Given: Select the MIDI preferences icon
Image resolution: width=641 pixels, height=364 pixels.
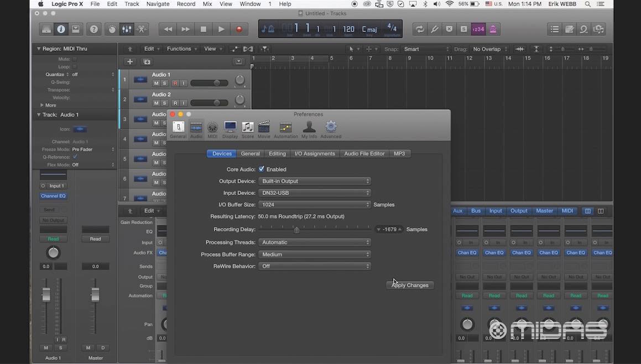Looking at the screenshot, I should [x=212, y=130].
